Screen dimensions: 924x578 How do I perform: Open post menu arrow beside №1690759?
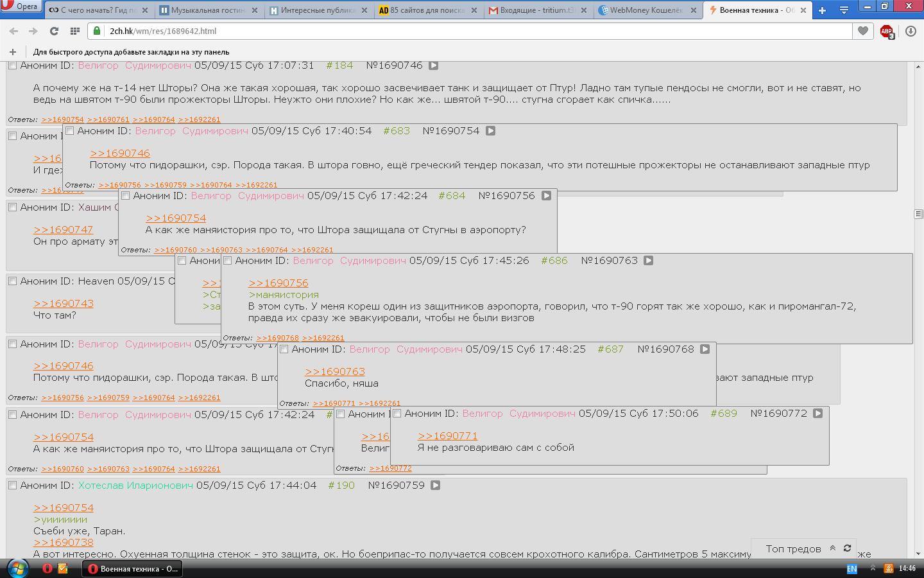[x=435, y=486]
